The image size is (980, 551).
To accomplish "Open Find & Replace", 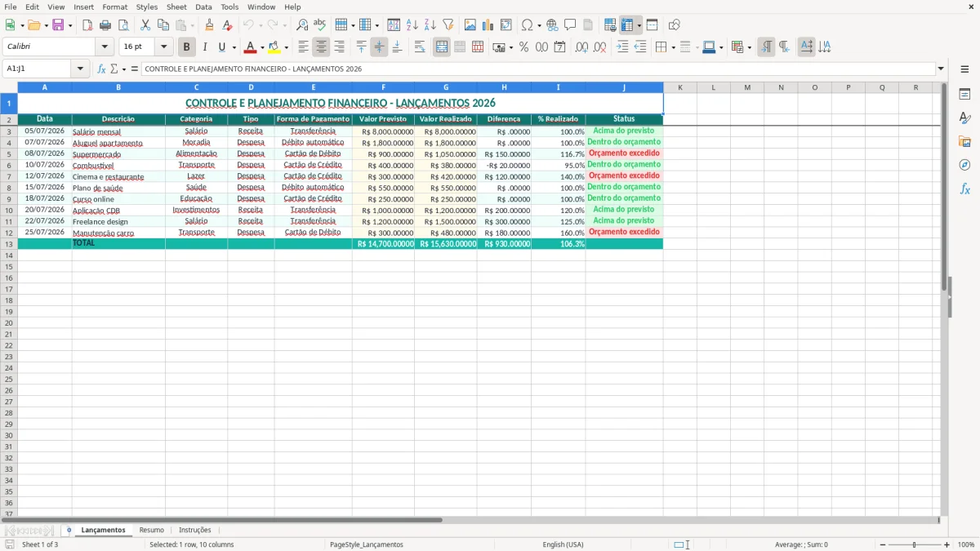I will 302,25.
